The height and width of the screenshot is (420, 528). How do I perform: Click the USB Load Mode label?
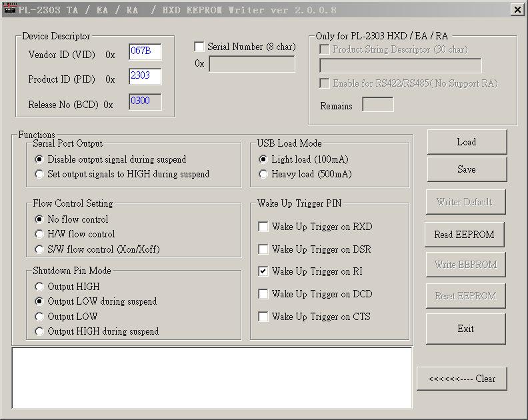(289, 143)
